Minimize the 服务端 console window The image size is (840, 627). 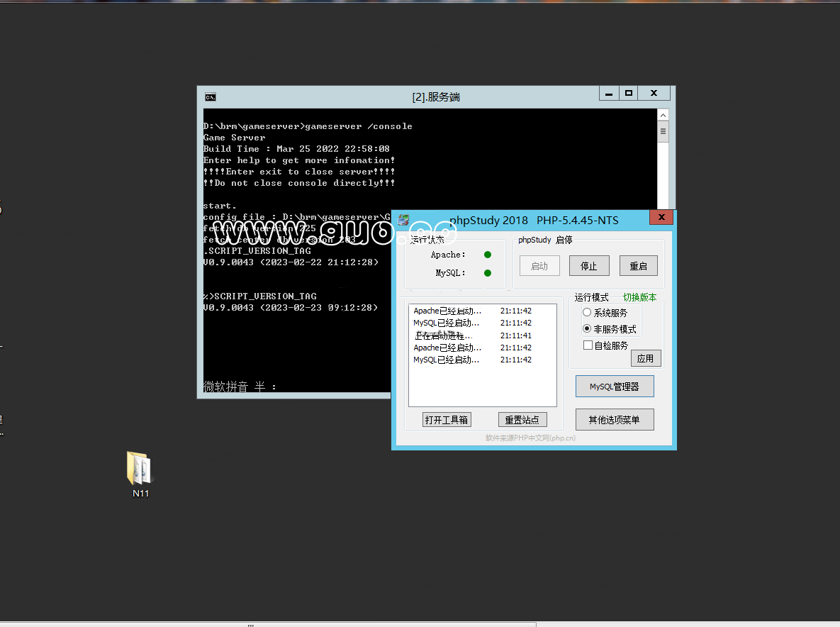[608, 93]
